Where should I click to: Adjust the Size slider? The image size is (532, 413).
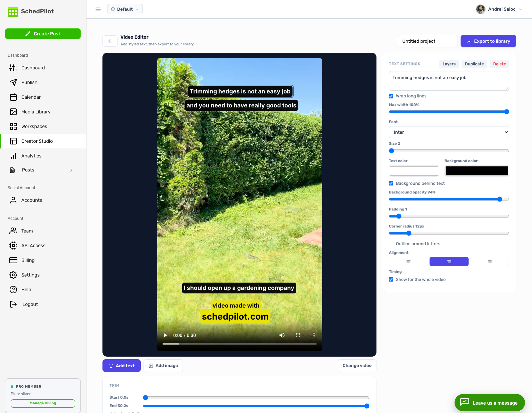pyautogui.click(x=449, y=151)
